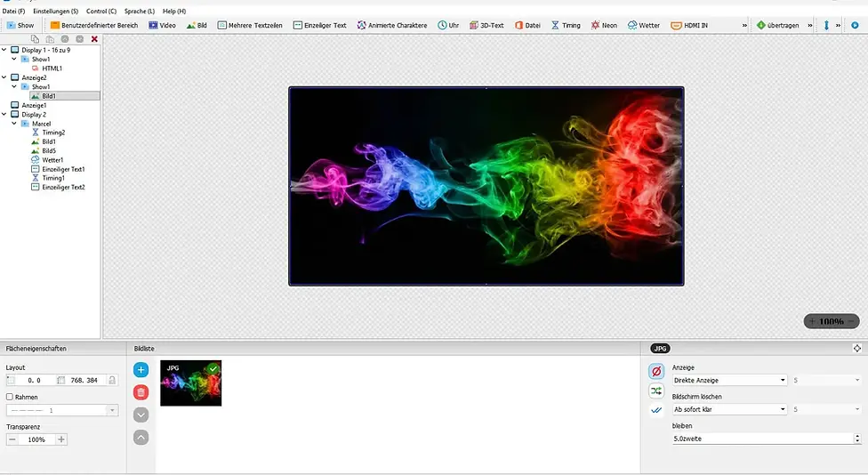Viewport: 868px width, 475px height.
Task: Collapse the Display 2 node
Action: click(x=4, y=114)
